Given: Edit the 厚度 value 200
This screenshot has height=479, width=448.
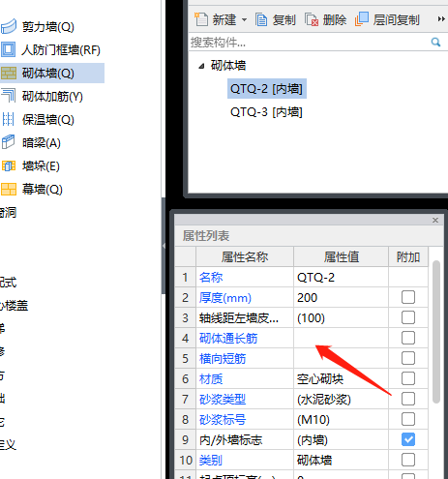Looking at the screenshot, I should [x=341, y=298].
